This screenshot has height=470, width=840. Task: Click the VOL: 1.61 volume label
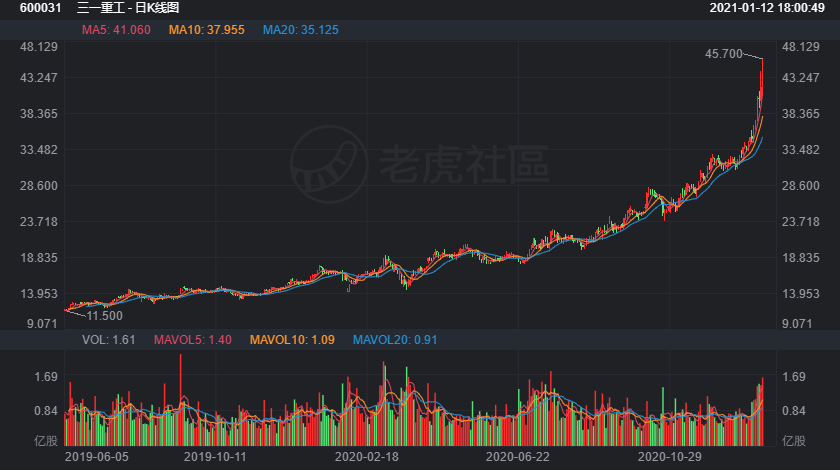pos(109,340)
